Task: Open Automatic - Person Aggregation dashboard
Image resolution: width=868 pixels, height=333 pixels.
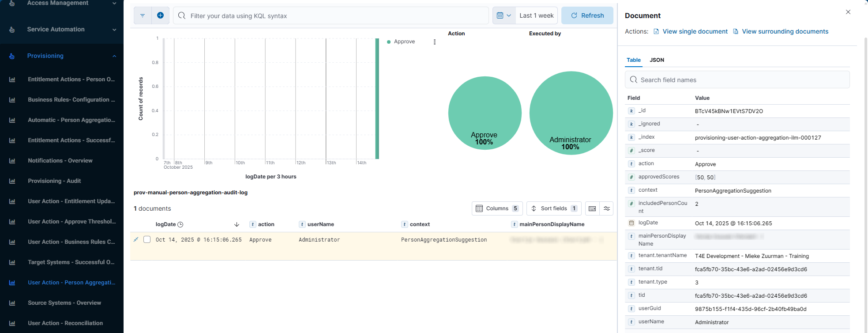Action: pyautogui.click(x=71, y=120)
